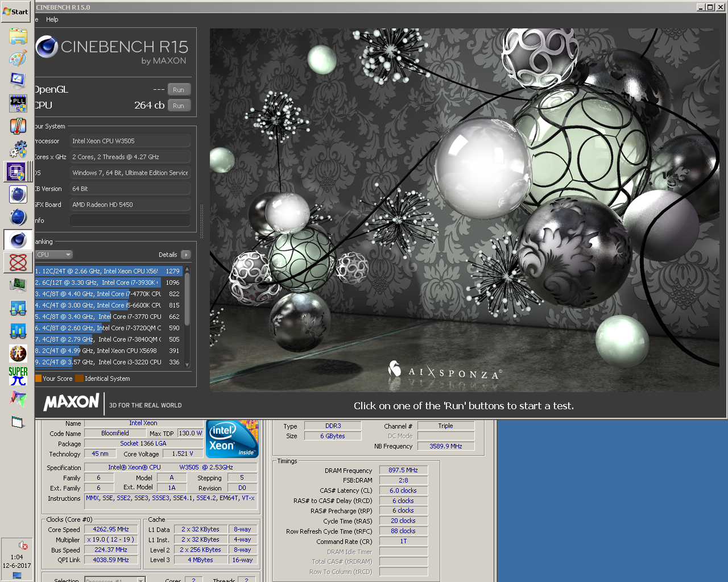The height and width of the screenshot is (582, 728).
Task: Click the OS field showing Windows 7
Action: [x=130, y=173]
